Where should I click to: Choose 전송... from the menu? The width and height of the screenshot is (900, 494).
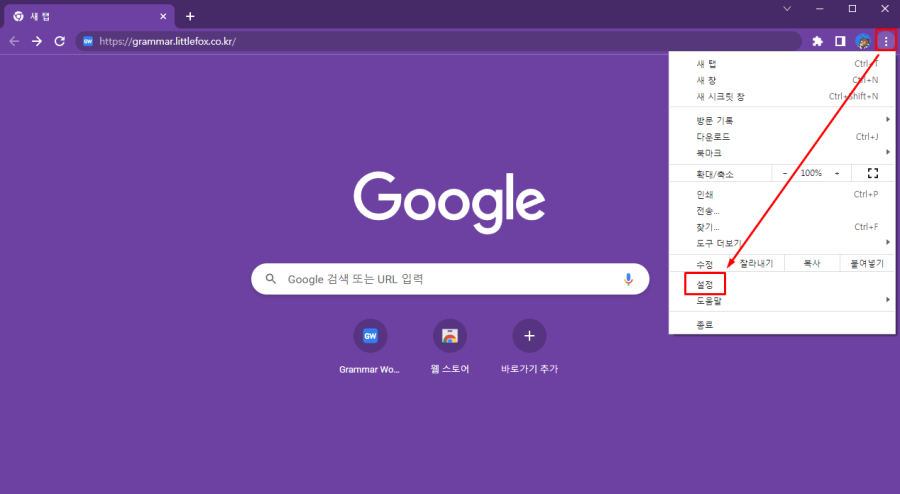782,211
